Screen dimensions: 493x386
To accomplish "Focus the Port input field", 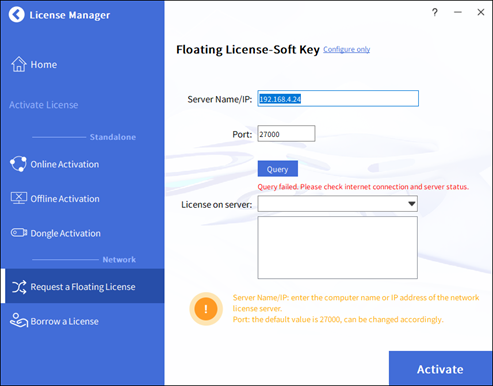I will click(x=286, y=134).
